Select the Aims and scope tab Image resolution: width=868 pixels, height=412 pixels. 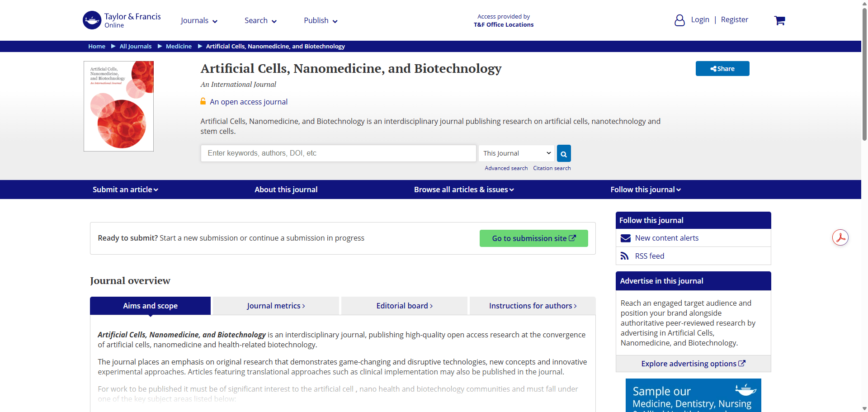tap(151, 306)
